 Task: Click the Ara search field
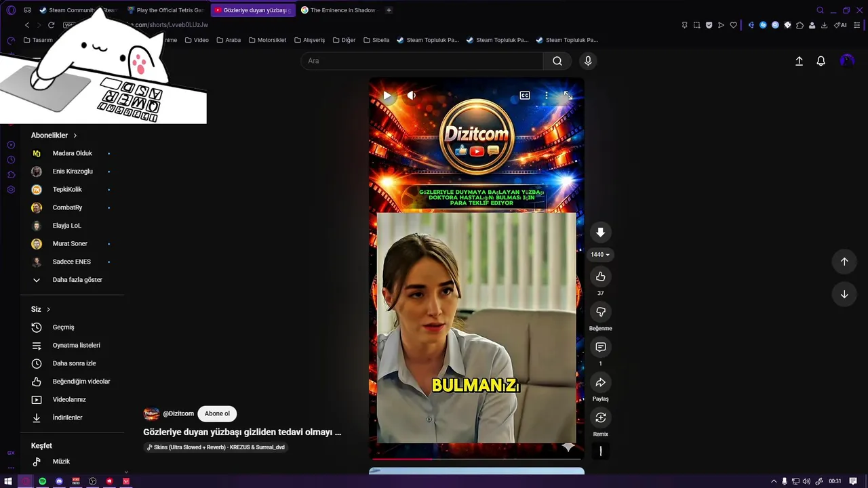pos(422,61)
